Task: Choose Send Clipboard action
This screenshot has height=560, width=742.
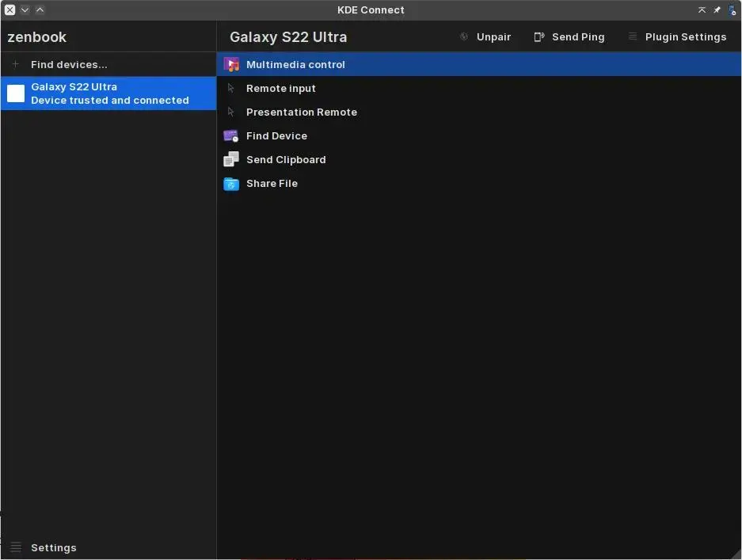Action: click(x=479, y=159)
